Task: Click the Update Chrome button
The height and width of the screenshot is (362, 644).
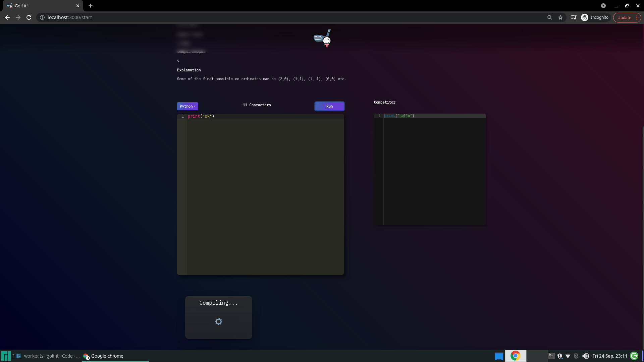Action: point(624,17)
